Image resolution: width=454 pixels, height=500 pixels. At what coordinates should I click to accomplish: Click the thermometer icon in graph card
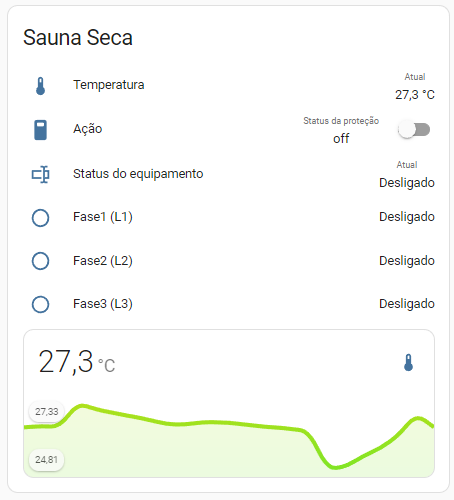(408, 363)
